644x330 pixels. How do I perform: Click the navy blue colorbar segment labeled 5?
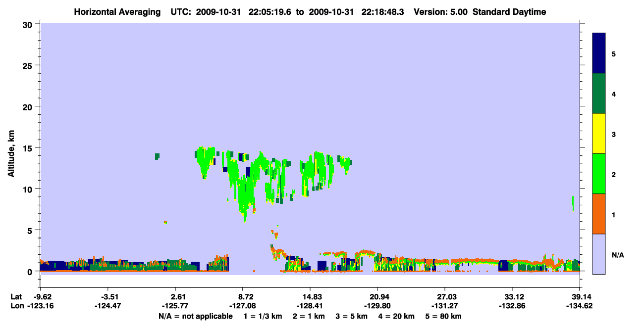coord(599,53)
